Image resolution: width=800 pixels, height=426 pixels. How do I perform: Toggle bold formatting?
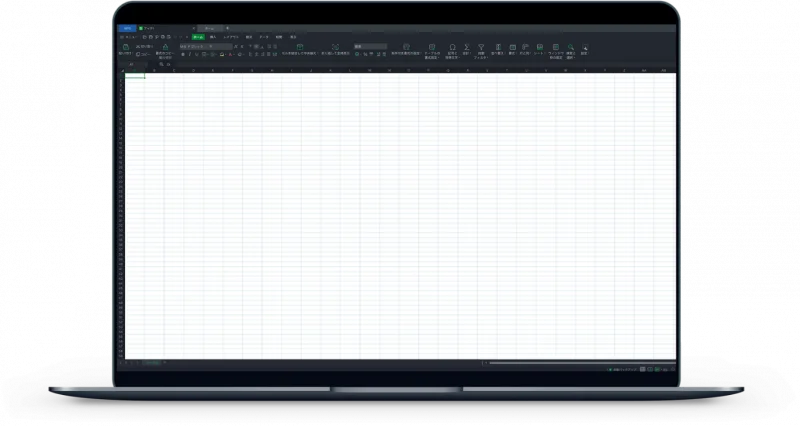(x=183, y=54)
